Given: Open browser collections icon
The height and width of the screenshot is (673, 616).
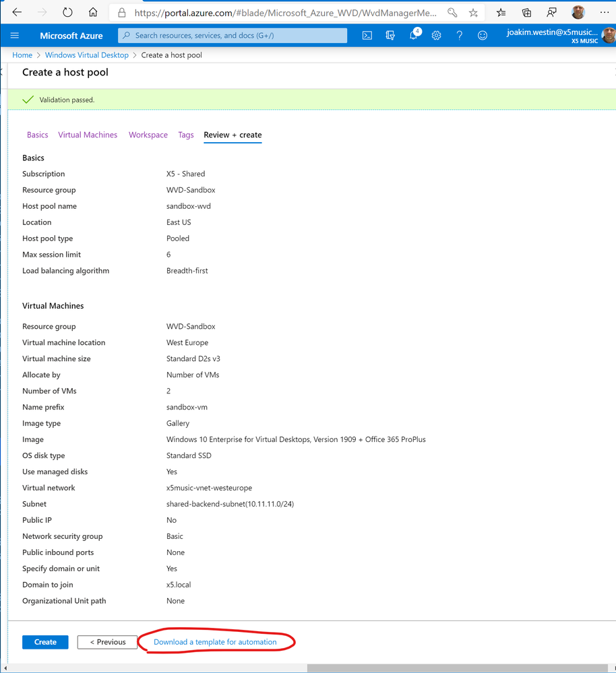Looking at the screenshot, I should [526, 13].
